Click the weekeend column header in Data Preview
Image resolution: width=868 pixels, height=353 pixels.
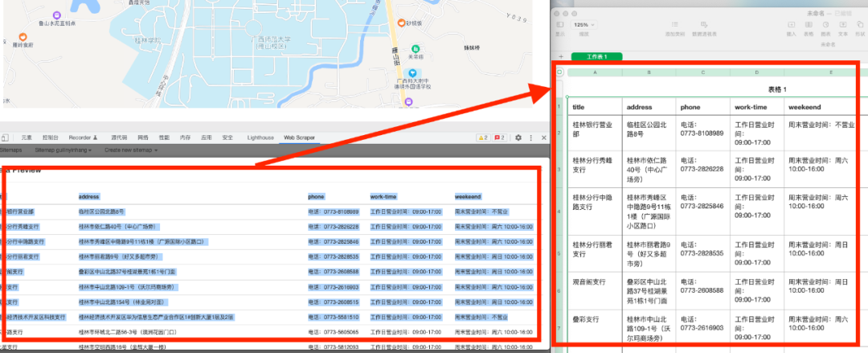coord(468,196)
